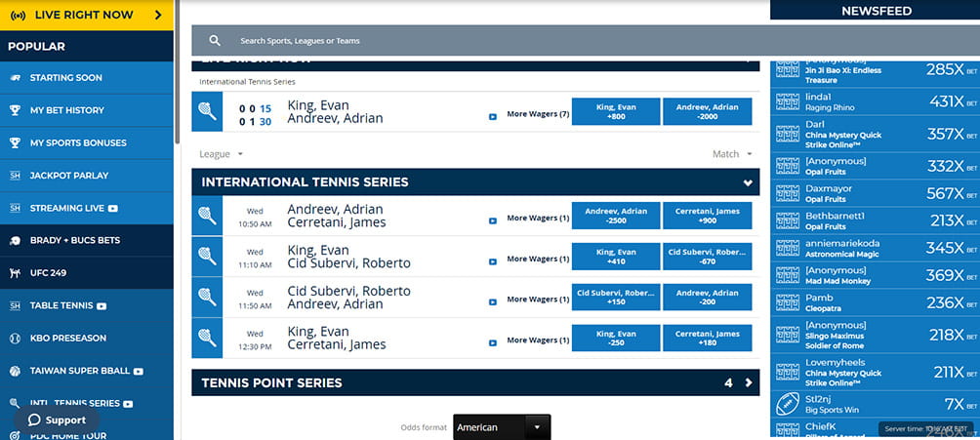Select Taiwan Super BBall in sidebar
Screen dimensions: 980x440
[x=86, y=370]
